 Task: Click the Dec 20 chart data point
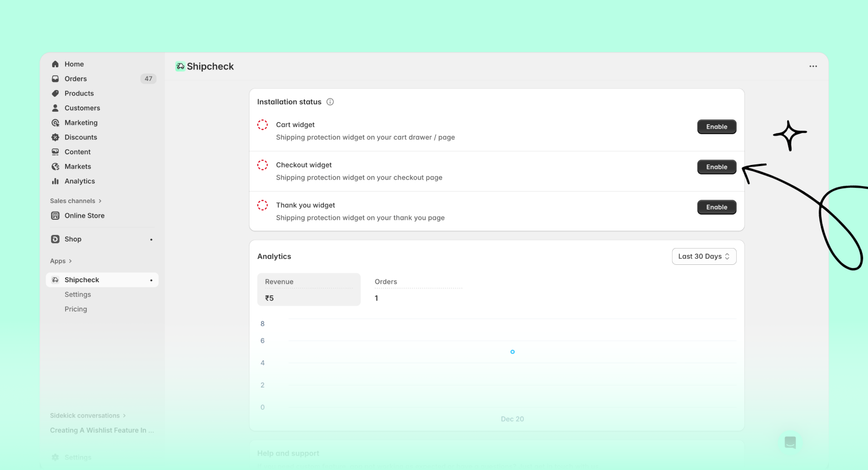click(513, 352)
